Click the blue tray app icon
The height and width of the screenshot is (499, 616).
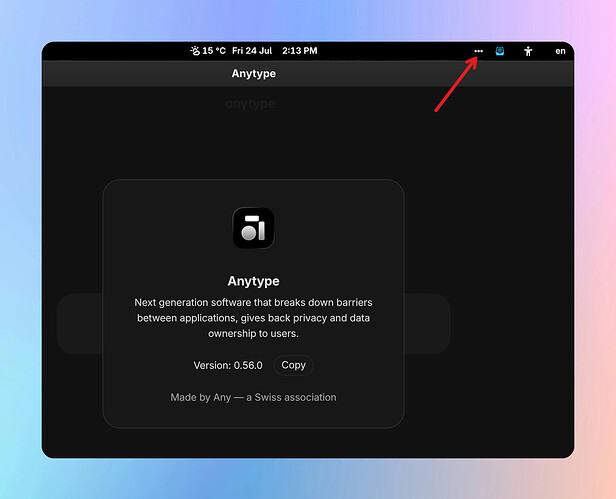coord(500,51)
